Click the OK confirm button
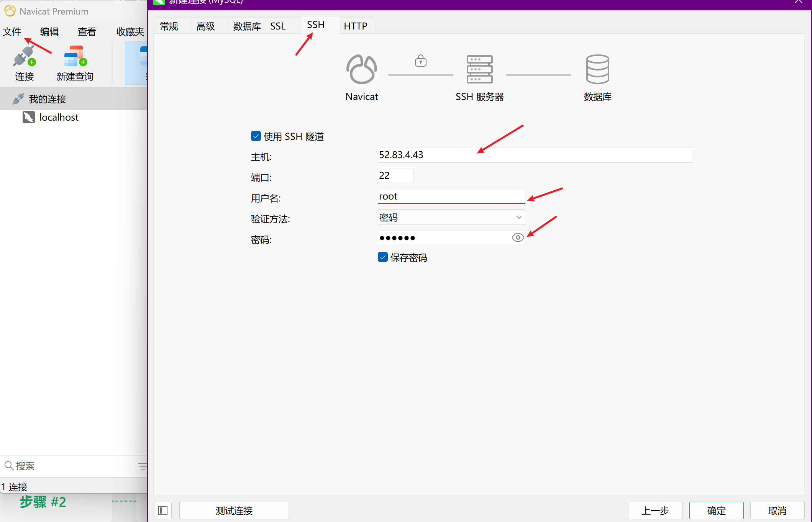Viewport: 812px width, 522px height. pos(716,511)
